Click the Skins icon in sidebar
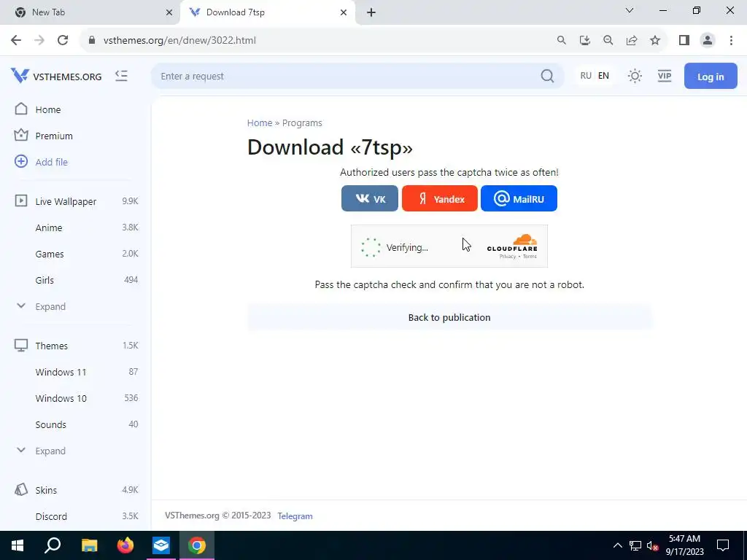 coord(21,489)
